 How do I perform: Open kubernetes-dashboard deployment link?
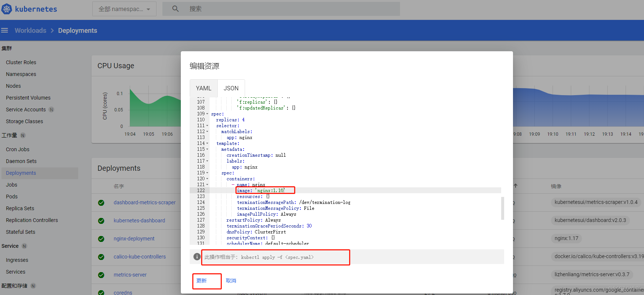pos(139,221)
